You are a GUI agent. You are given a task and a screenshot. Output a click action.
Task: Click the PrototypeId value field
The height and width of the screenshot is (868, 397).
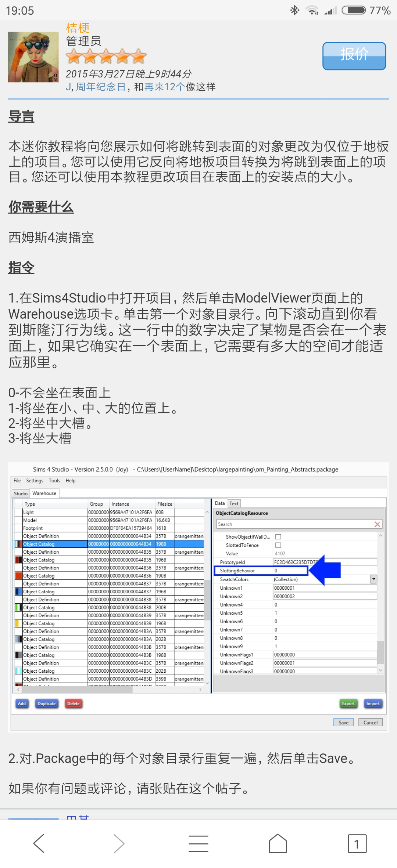tap(325, 562)
